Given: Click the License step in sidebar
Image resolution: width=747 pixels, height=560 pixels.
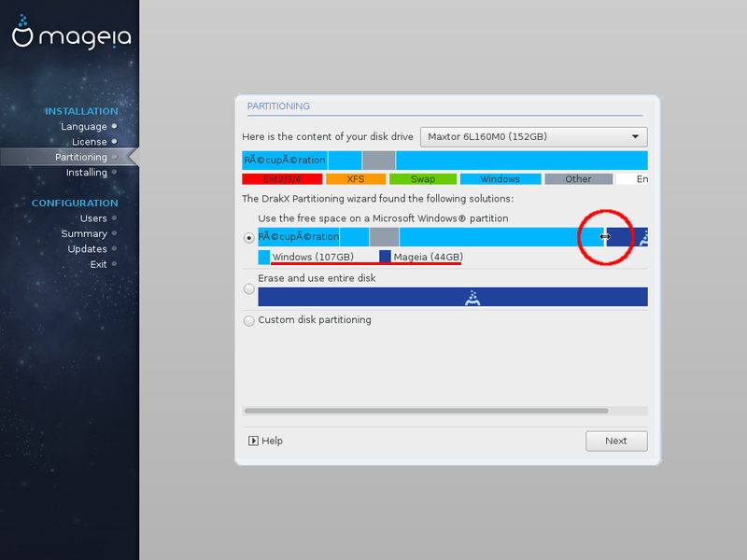Looking at the screenshot, I should pyautogui.click(x=90, y=142).
